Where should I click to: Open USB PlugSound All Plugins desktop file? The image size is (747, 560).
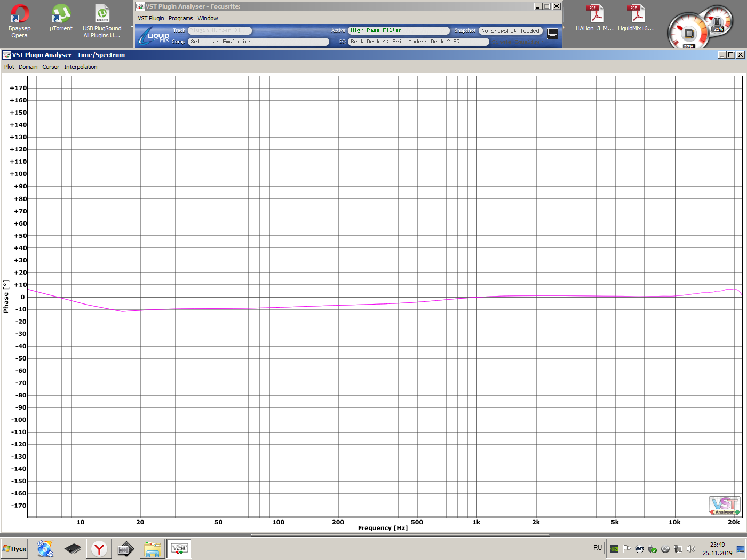102,21
